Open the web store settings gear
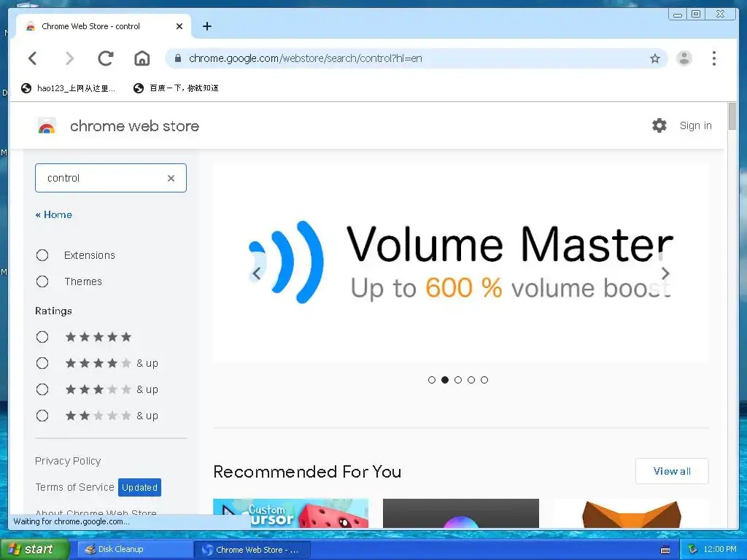Viewport: 747px width, 560px height. (659, 125)
